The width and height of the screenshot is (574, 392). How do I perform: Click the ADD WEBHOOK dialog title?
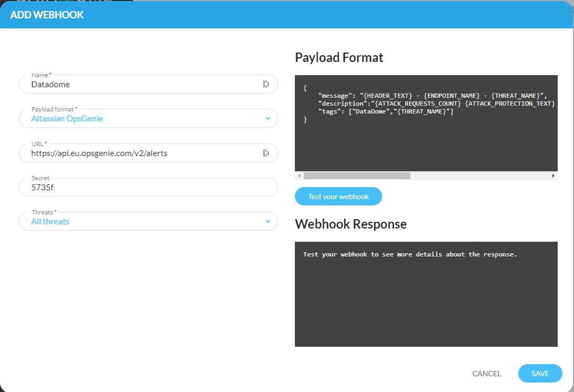pyautogui.click(x=47, y=15)
